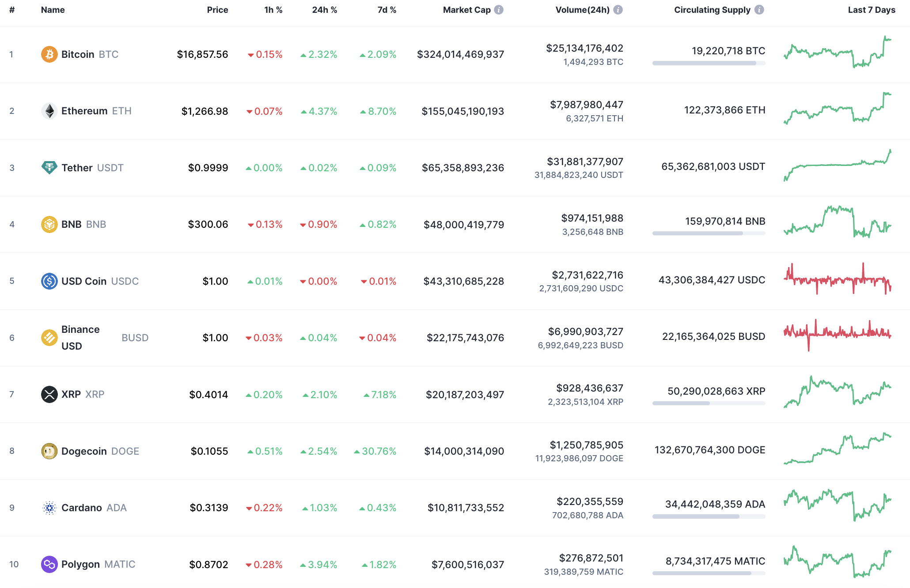Select the Tether USDT logo

49,167
